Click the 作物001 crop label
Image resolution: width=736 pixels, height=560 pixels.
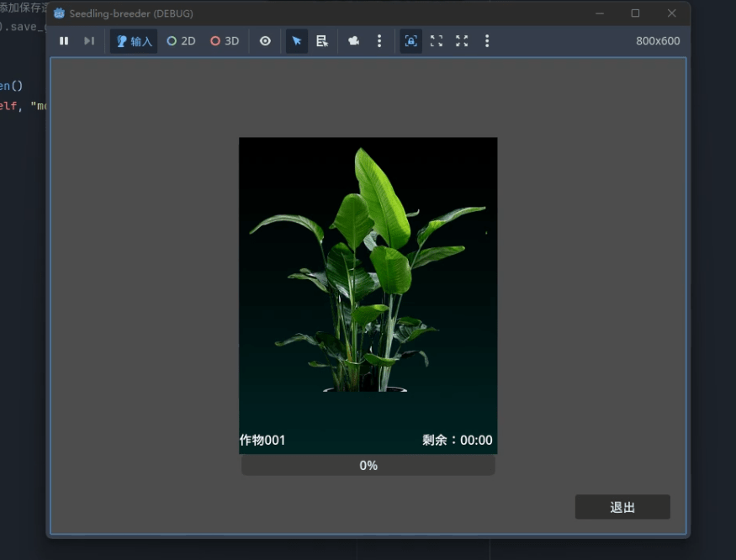[x=262, y=440]
